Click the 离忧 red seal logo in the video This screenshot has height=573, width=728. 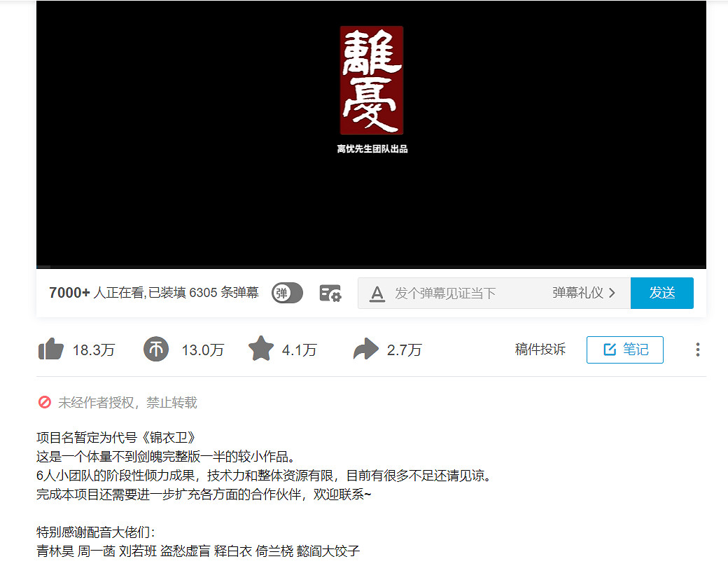click(371, 80)
